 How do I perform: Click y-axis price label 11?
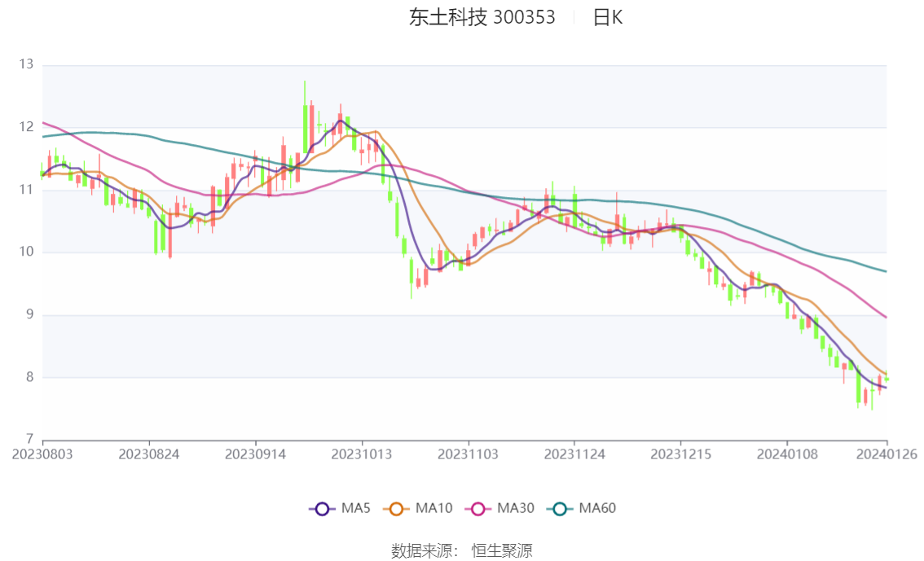click(27, 190)
